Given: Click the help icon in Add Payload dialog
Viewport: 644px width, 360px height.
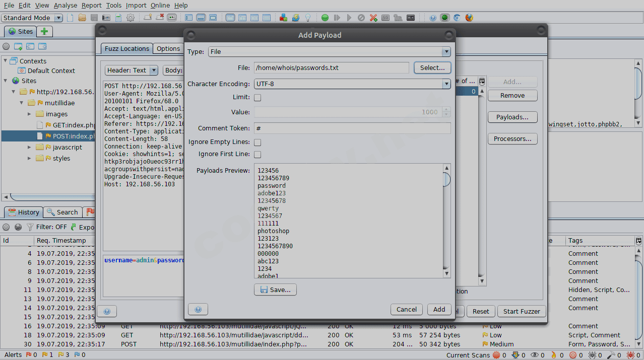Looking at the screenshot, I should 198,310.
